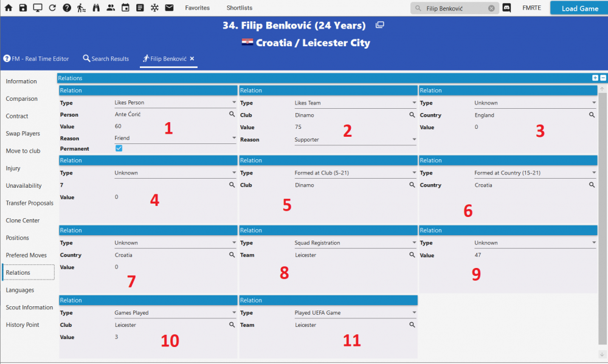Click the scroll down arrow of Relations panel
The width and height of the screenshot is (608, 364).
click(602, 354)
